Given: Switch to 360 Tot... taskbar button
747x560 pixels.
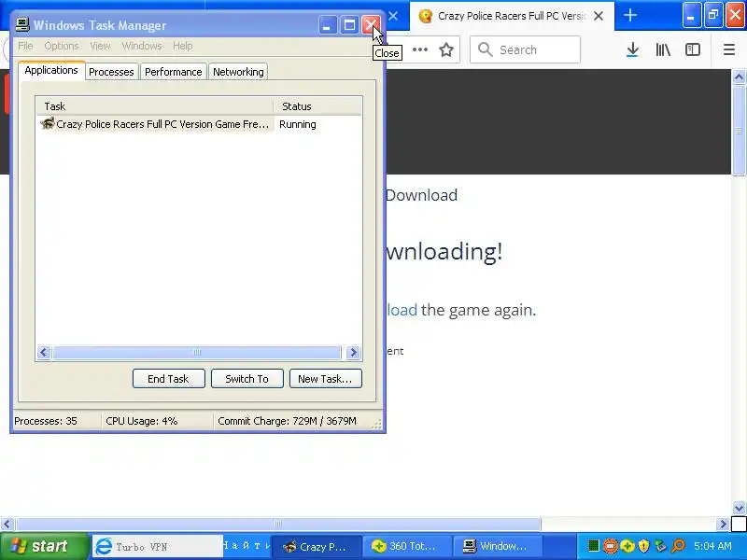Looking at the screenshot, I should 406,547.
